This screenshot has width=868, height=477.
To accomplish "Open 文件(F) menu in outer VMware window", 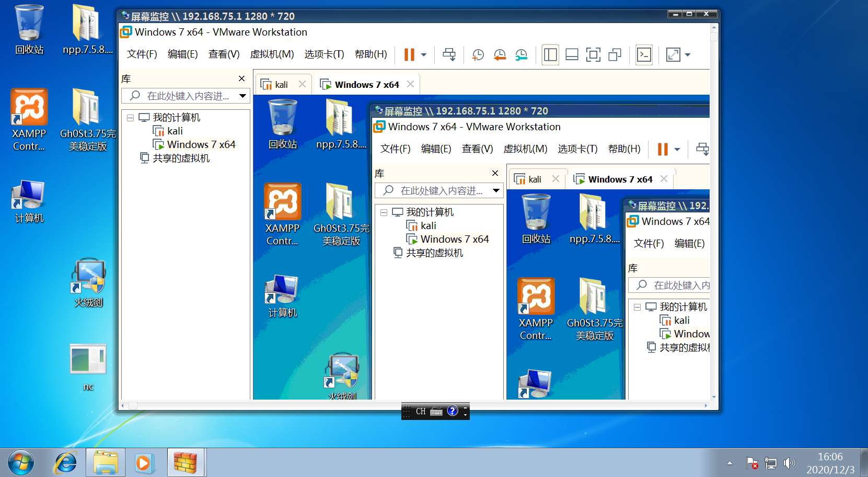I will (x=142, y=54).
